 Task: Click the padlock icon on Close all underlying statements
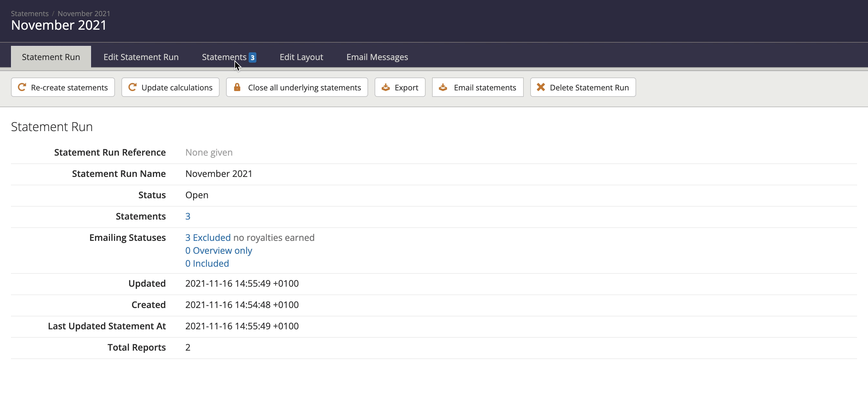point(237,87)
